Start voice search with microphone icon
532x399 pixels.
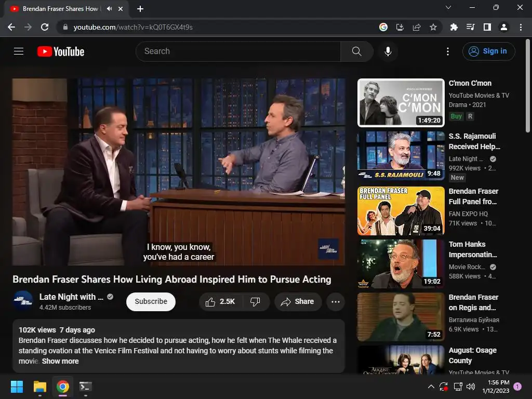[x=388, y=51]
